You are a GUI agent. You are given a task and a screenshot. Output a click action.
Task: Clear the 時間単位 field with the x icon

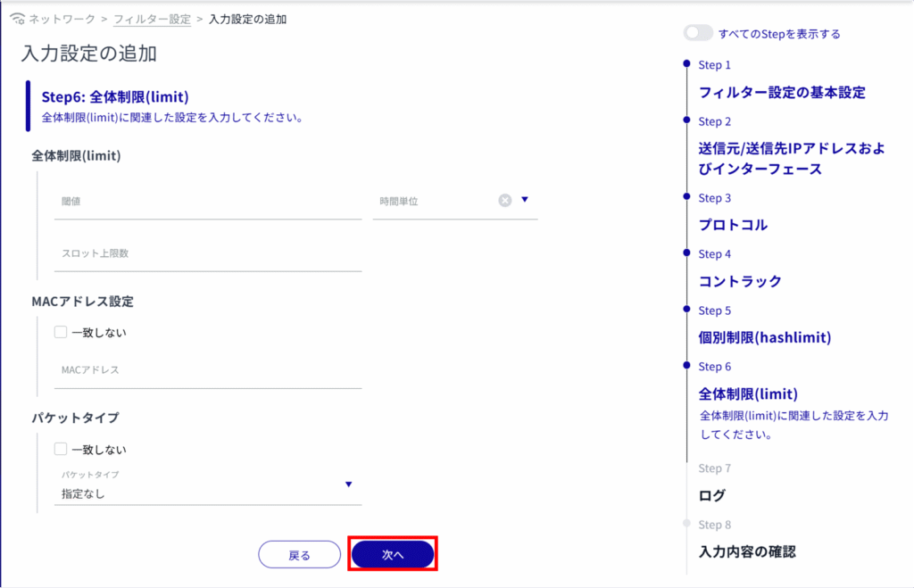pos(504,201)
